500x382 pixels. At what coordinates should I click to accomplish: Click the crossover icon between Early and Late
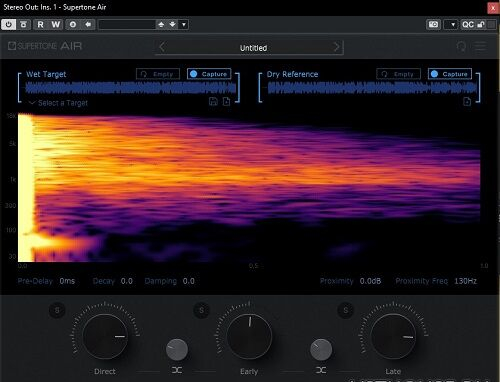(321, 370)
